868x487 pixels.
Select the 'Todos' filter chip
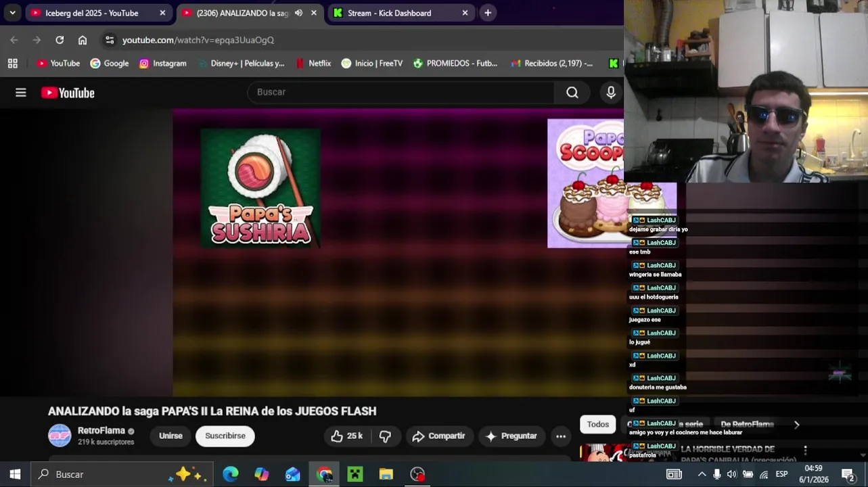coord(597,424)
